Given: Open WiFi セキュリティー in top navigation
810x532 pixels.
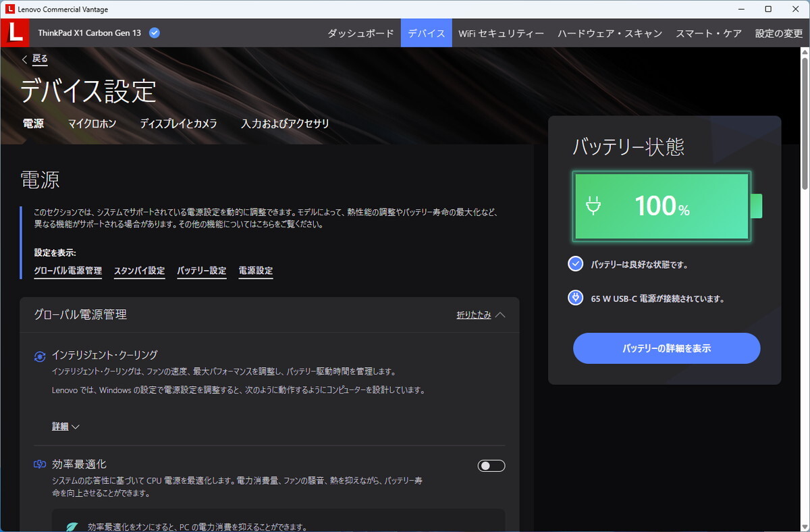Looking at the screenshot, I should click(502, 33).
